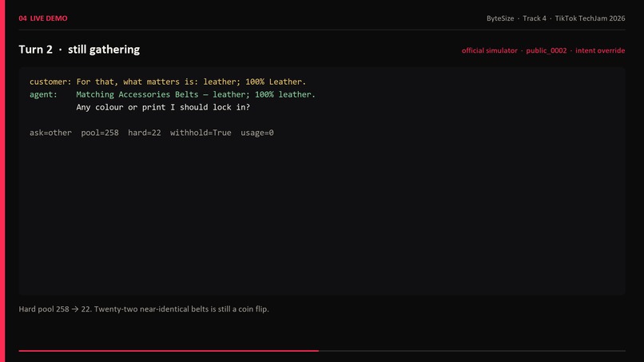The image size is (644, 362).
Task: Click the 'intent override' tag
Action: click(x=600, y=50)
